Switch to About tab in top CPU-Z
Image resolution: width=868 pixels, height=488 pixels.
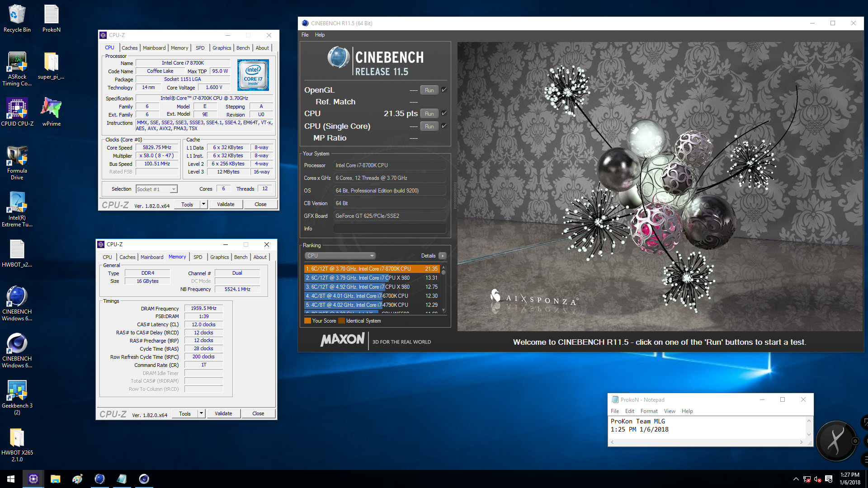coord(262,48)
